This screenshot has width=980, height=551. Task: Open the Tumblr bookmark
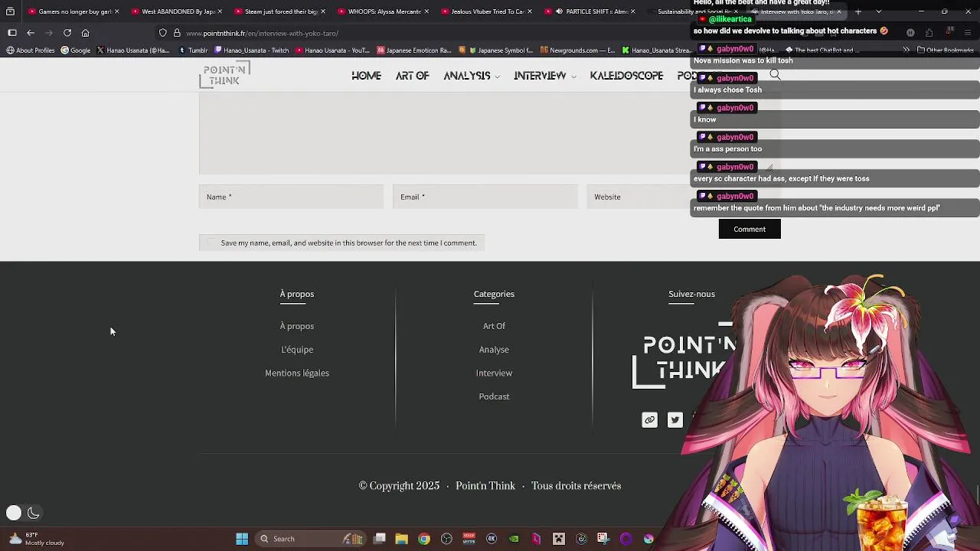[x=193, y=51]
